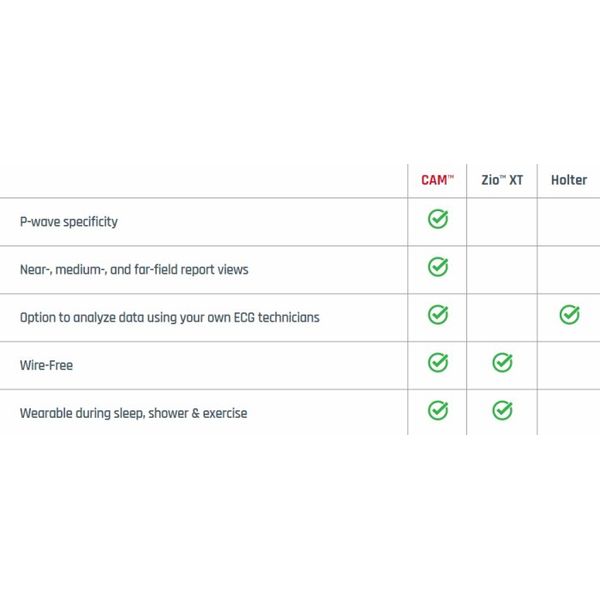Click CAM checkmark for ECG technicians row
Viewport: 600px width, 600px height.
coord(438,315)
